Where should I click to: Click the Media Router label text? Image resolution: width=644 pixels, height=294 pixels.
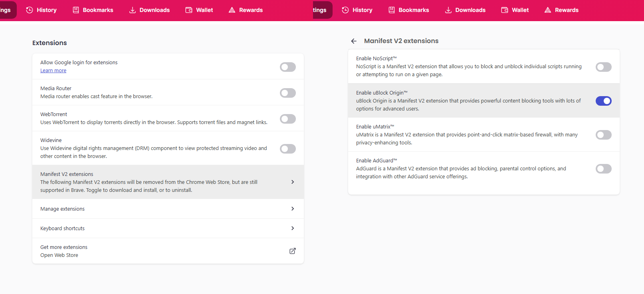(56, 89)
